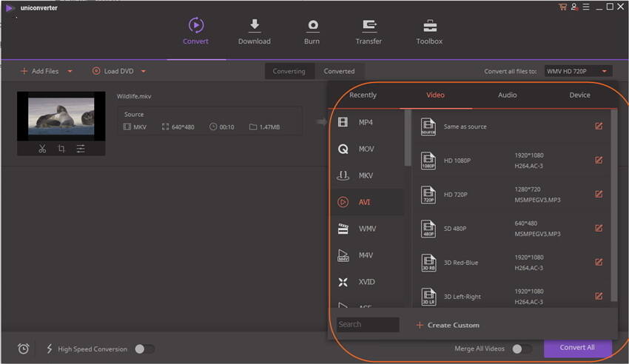Edit the 3D Red-Blue preset
The image size is (629, 364).
pos(599,263)
